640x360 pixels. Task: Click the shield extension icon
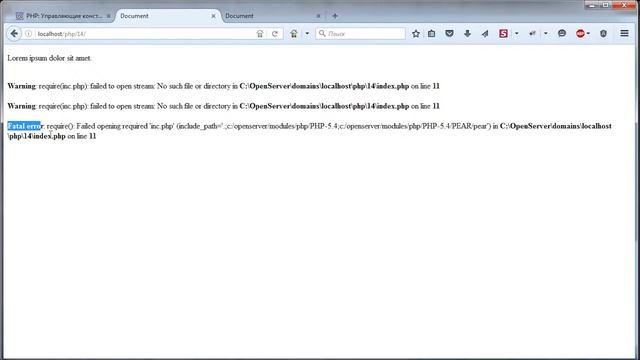click(x=603, y=34)
